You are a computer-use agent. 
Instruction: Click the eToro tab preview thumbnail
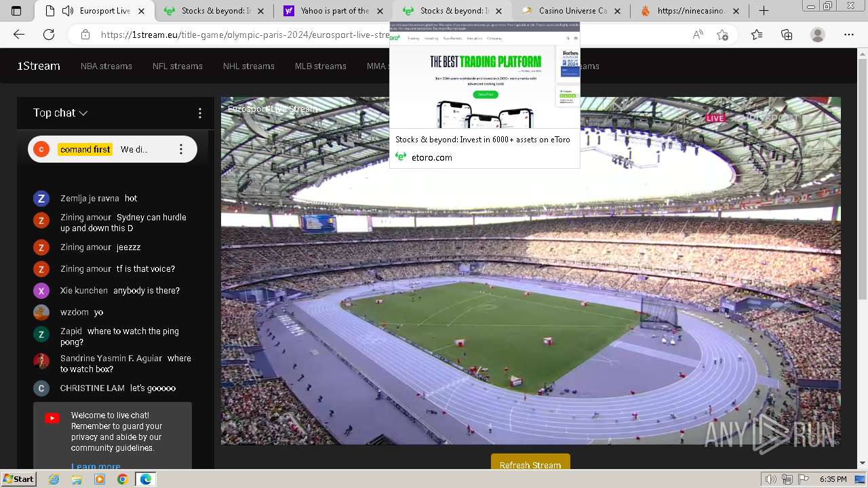tap(485, 75)
